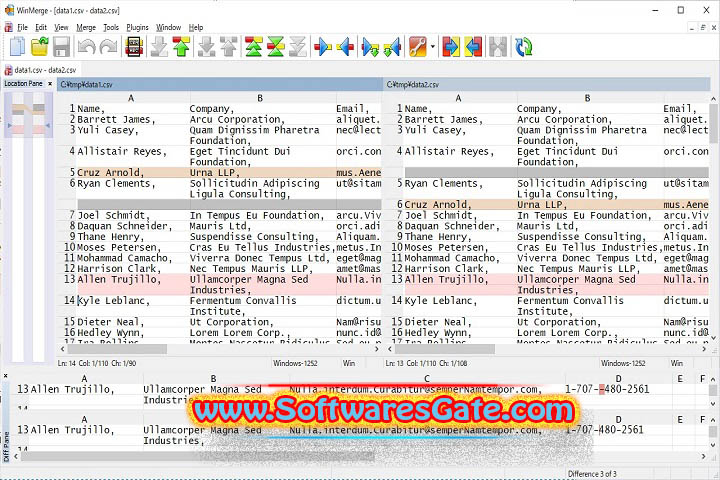Copy all differences to the left

click(x=473, y=47)
